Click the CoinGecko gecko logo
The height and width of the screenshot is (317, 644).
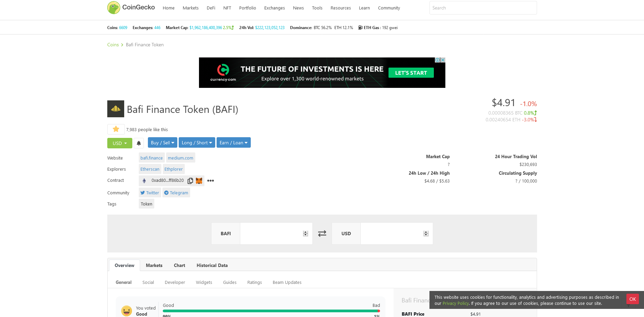pyautogui.click(x=114, y=7)
